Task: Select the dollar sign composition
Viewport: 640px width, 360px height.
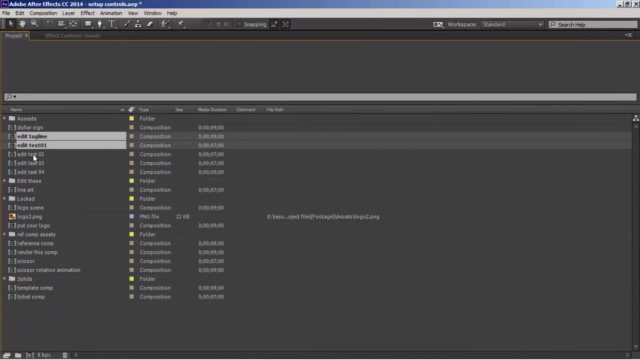Action: pos(30,127)
